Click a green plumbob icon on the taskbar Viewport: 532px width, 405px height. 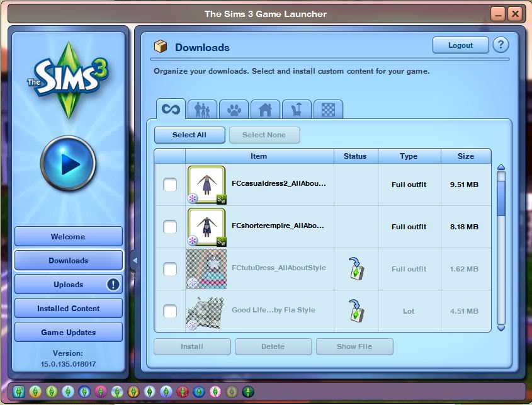(x=19, y=391)
